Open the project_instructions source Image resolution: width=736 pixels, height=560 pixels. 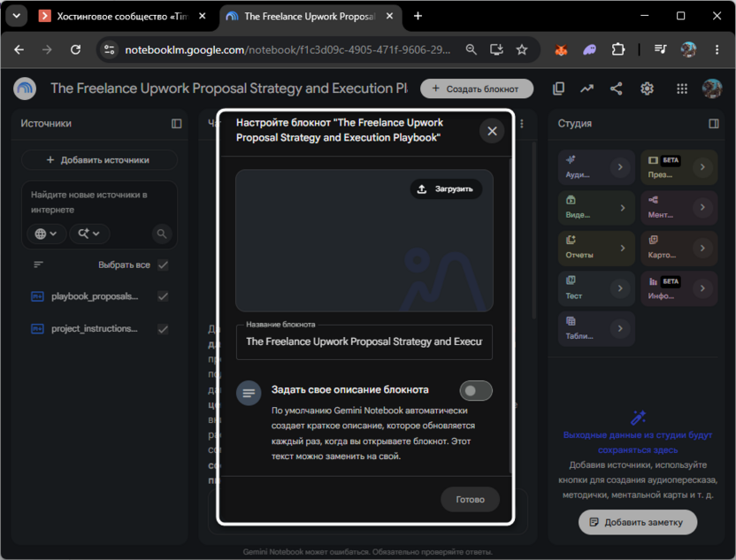click(95, 328)
